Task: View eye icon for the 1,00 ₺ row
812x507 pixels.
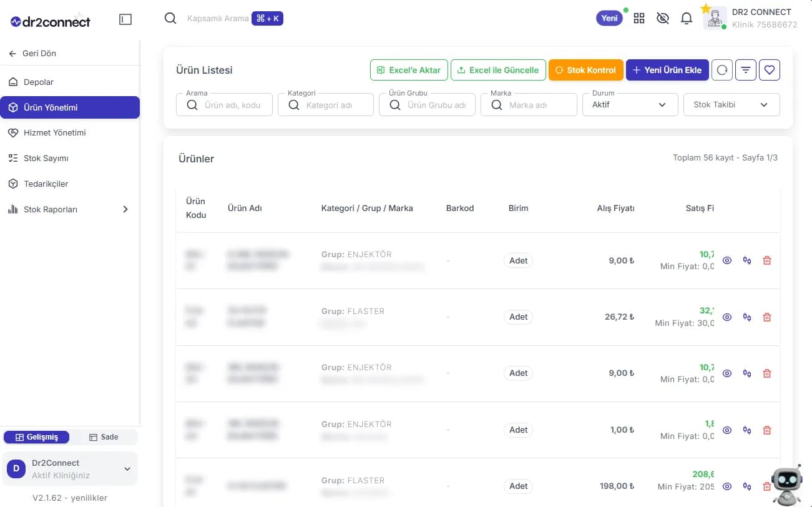Action: coord(727,430)
